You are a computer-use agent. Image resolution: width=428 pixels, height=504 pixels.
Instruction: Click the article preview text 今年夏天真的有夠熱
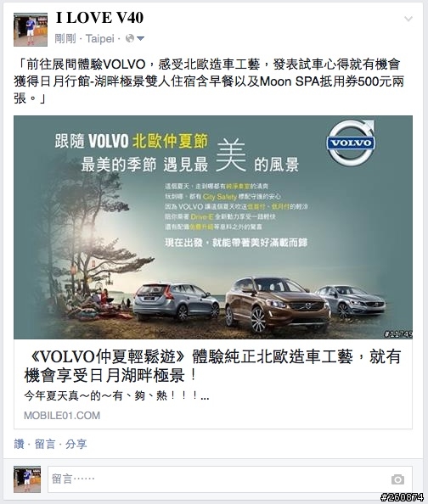[x=116, y=395]
